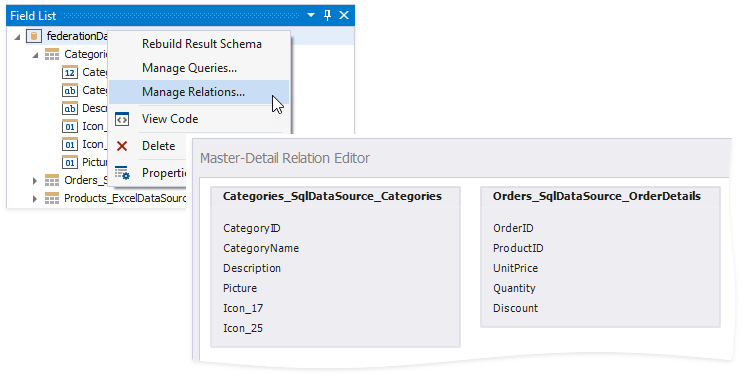Viewport: 742px width, 377px height.
Task: Toggle the Field List pin icon
Action: (327, 15)
